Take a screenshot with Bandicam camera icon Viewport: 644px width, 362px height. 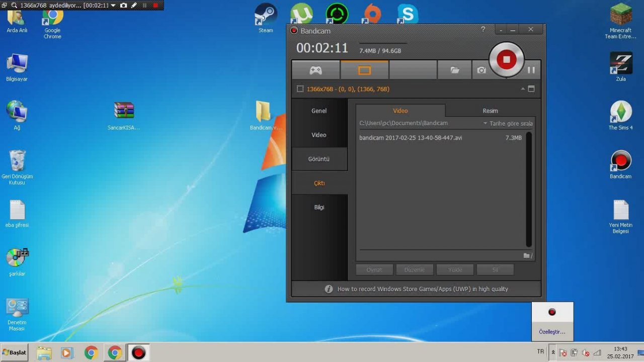coord(481,70)
